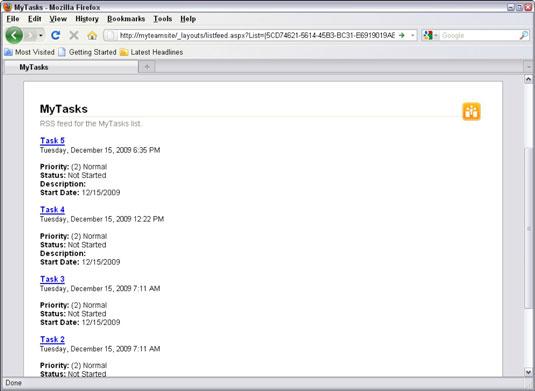535x391 pixels.
Task: Open the View menu
Action: [x=58, y=19]
